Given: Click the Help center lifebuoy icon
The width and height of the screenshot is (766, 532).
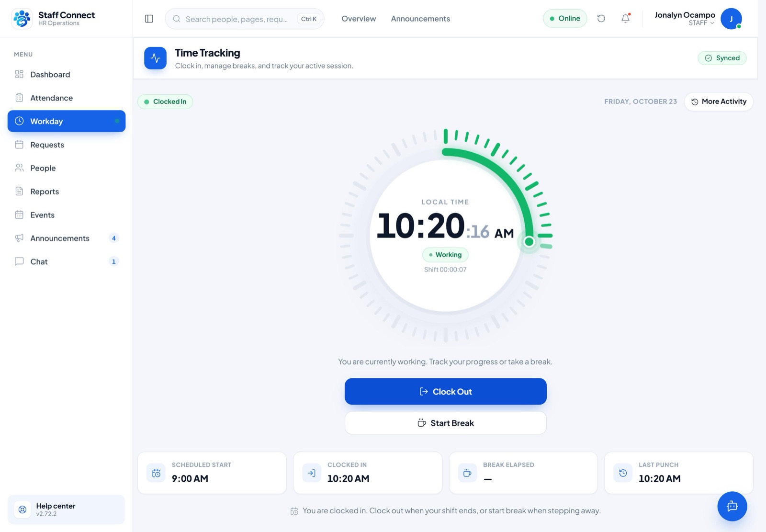Looking at the screenshot, I should click(23, 509).
